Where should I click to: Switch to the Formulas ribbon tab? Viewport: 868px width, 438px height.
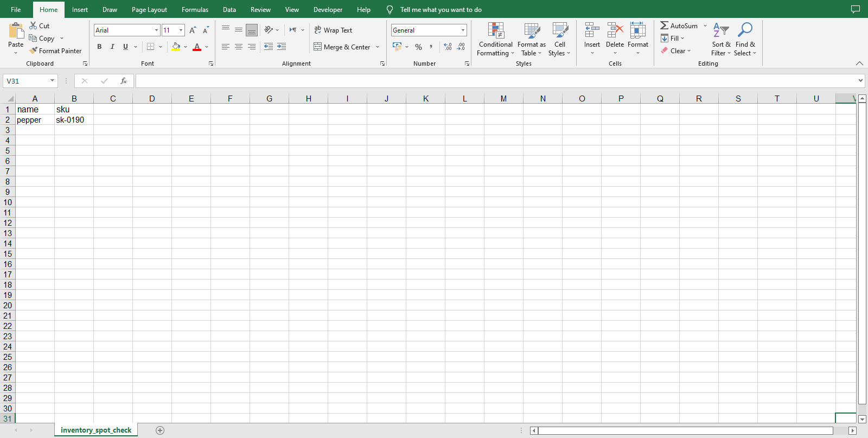[x=195, y=10]
